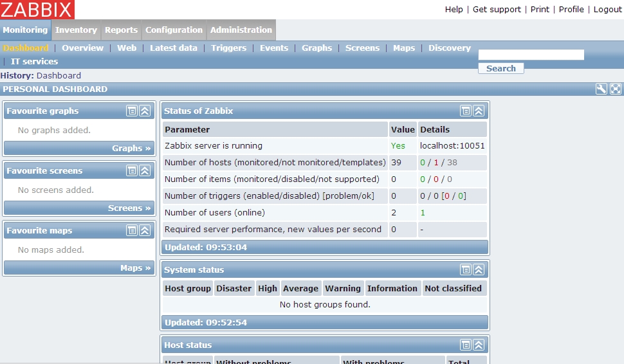624x364 pixels.
Task: Open the Graphs submenu item
Action: [x=317, y=48]
